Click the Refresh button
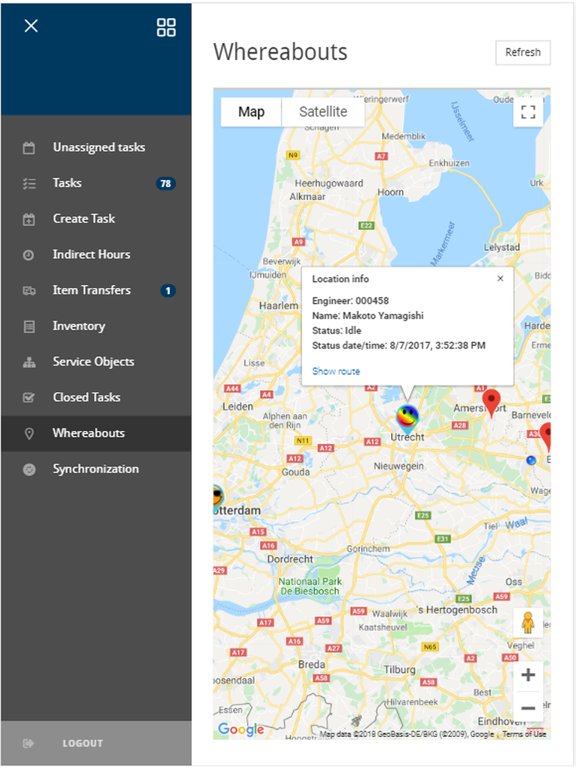This screenshot has height=768, width=576. click(x=523, y=52)
